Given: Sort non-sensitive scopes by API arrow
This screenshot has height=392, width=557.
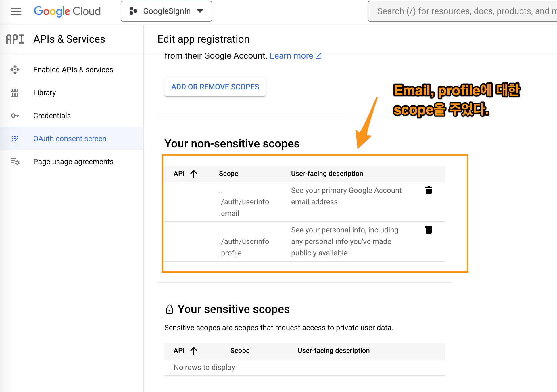Looking at the screenshot, I should 194,174.
